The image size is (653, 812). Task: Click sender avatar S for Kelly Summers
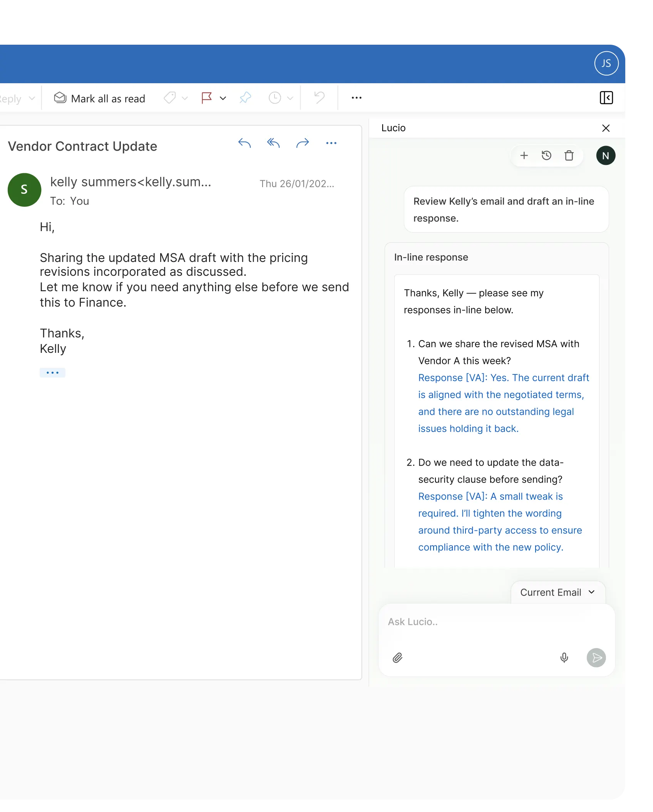[x=24, y=190]
